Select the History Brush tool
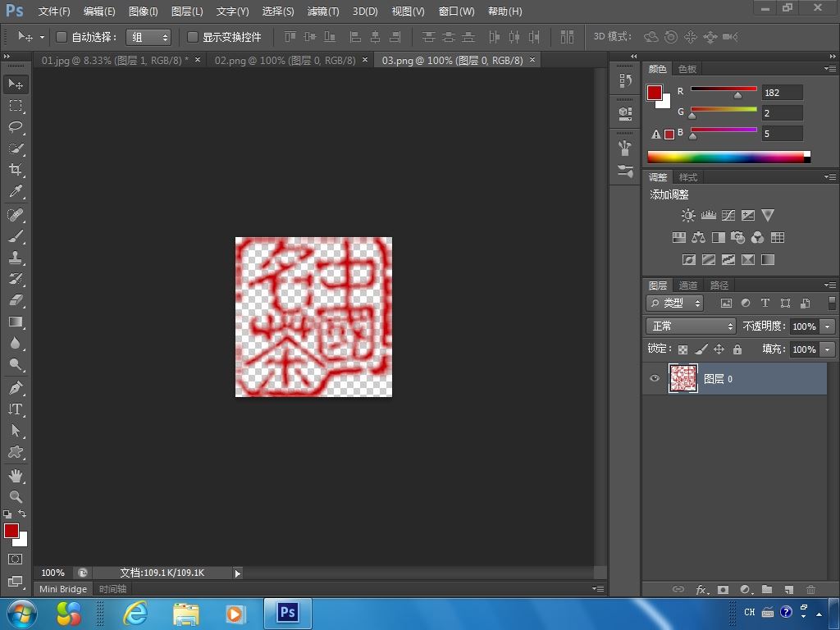Viewport: 840px width, 630px height. [16, 279]
